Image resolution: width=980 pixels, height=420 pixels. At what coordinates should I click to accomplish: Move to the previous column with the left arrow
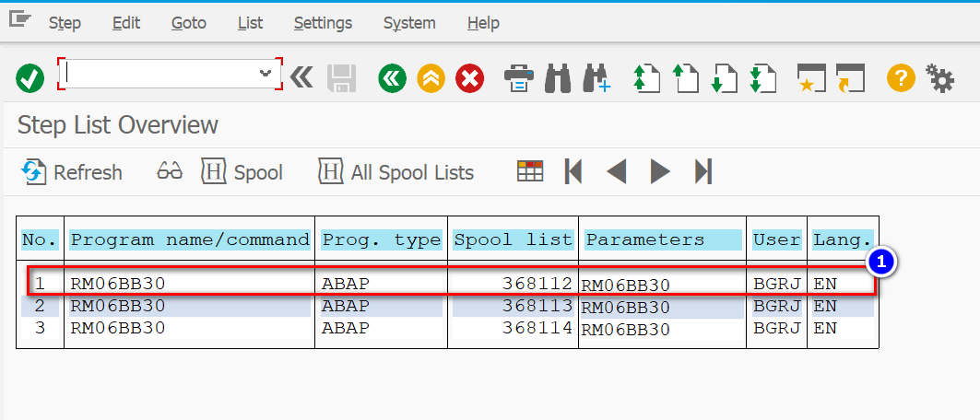point(616,171)
